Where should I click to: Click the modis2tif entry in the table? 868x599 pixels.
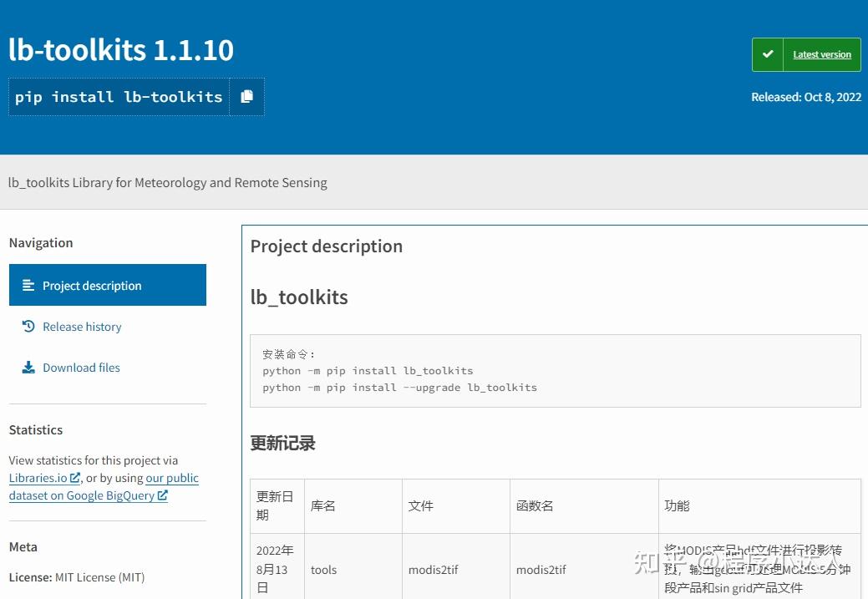click(x=434, y=569)
